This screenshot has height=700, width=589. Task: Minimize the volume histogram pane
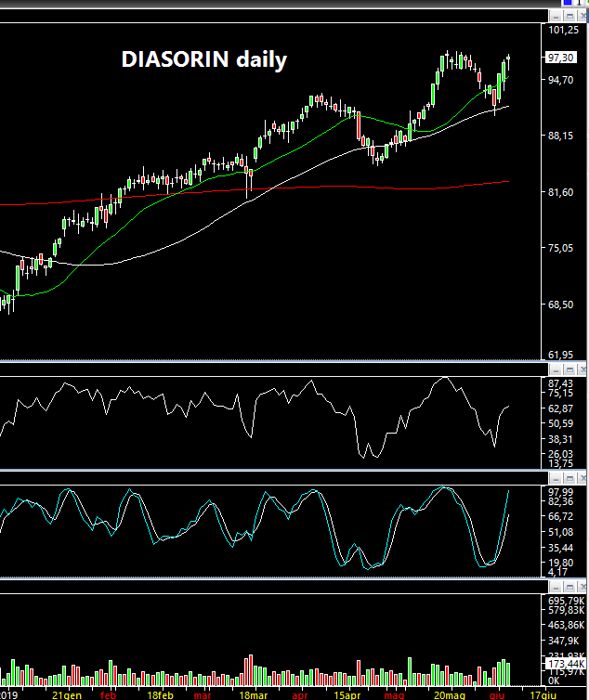point(556,587)
